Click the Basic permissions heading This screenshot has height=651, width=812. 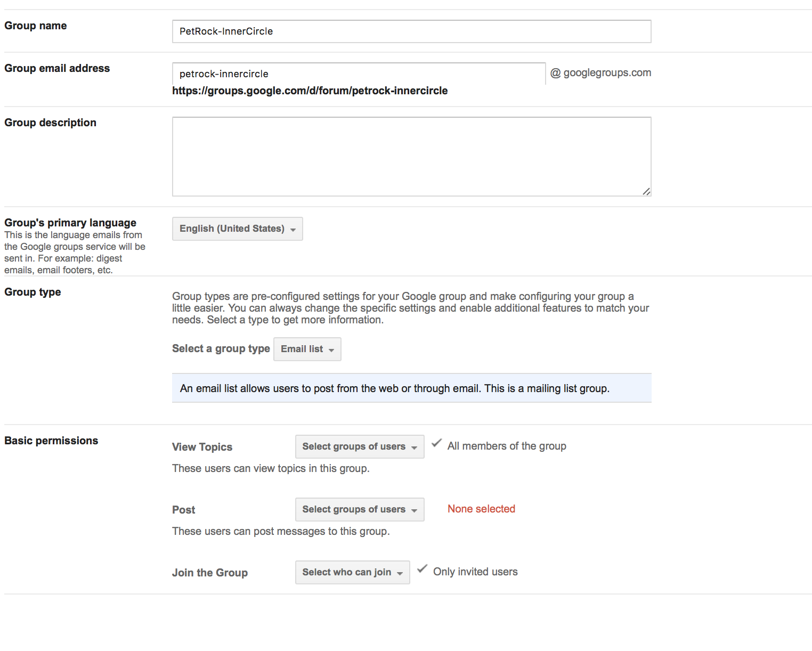tap(51, 441)
